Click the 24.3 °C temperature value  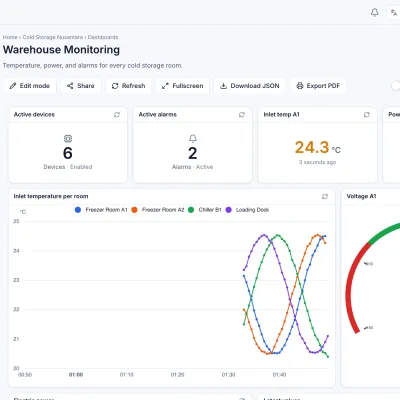point(318,147)
